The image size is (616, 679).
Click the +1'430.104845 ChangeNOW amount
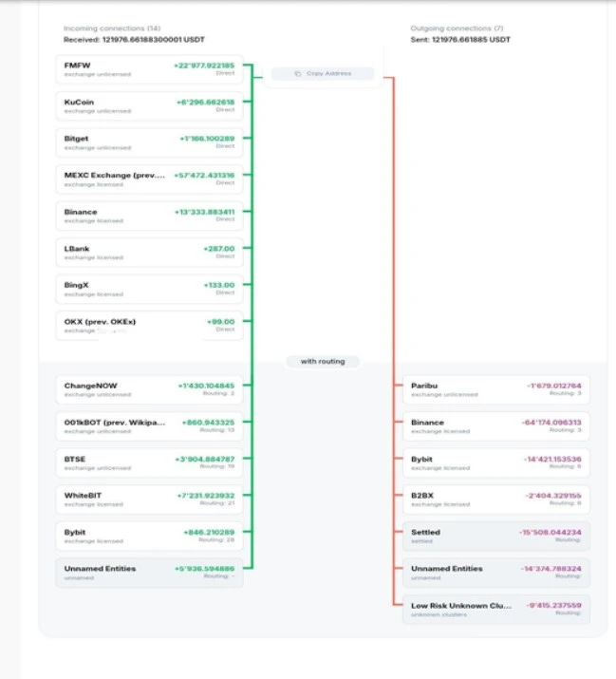(x=206, y=386)
